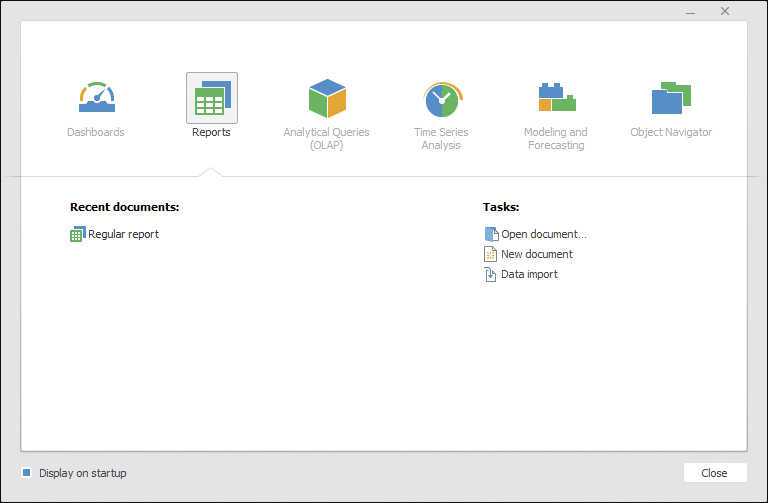The image size is (768, 503).
Task: Click the New document page icon
Action: pos(491,254)
